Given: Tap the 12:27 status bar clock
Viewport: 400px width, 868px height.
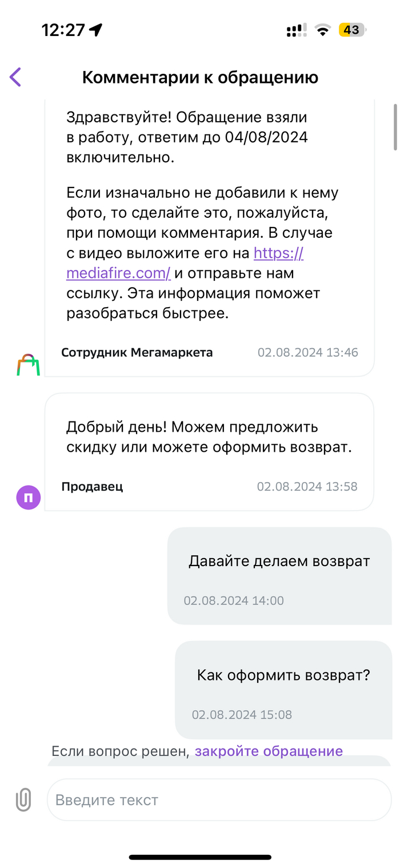Looking at the screenshot, I should click(x=63, y=30).
